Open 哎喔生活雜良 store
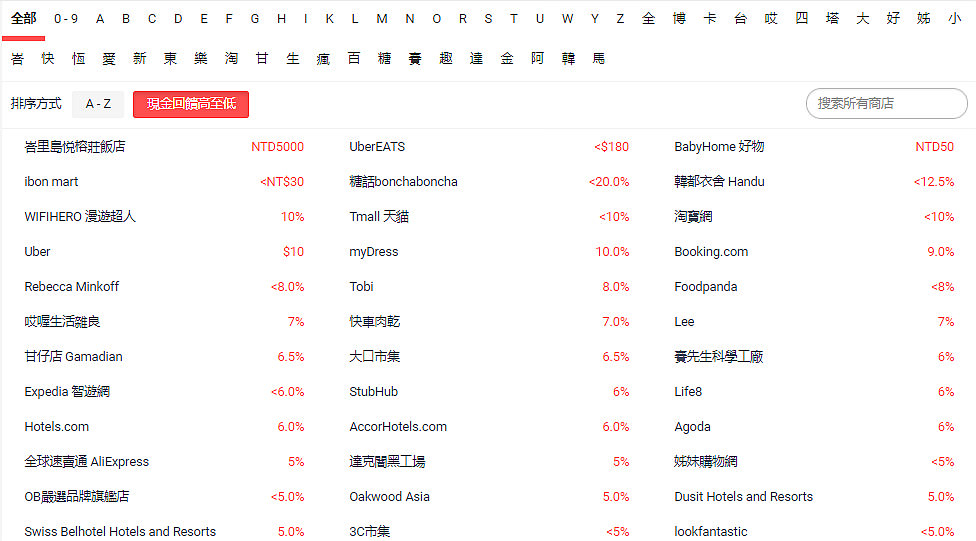 click(x=62, y=322)
